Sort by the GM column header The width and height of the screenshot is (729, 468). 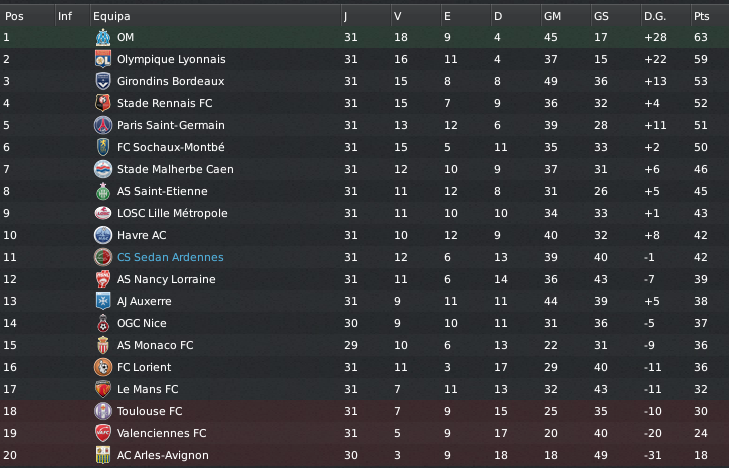(552, 16)
